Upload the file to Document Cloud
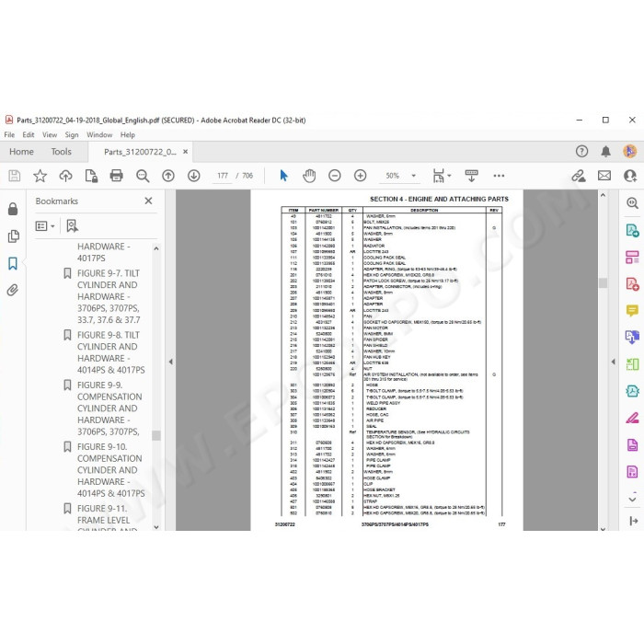 coord(65,176)
